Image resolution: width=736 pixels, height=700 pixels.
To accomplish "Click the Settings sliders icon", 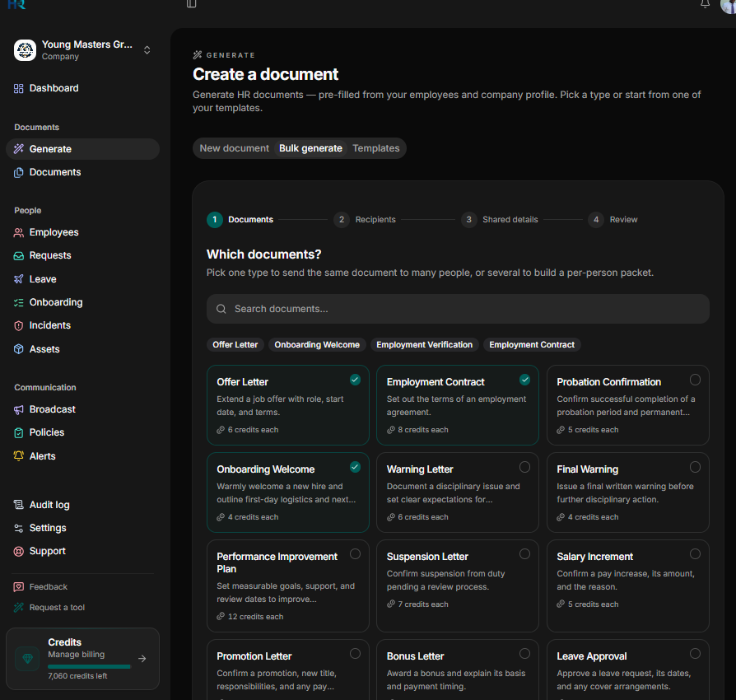I will (18, 528).
